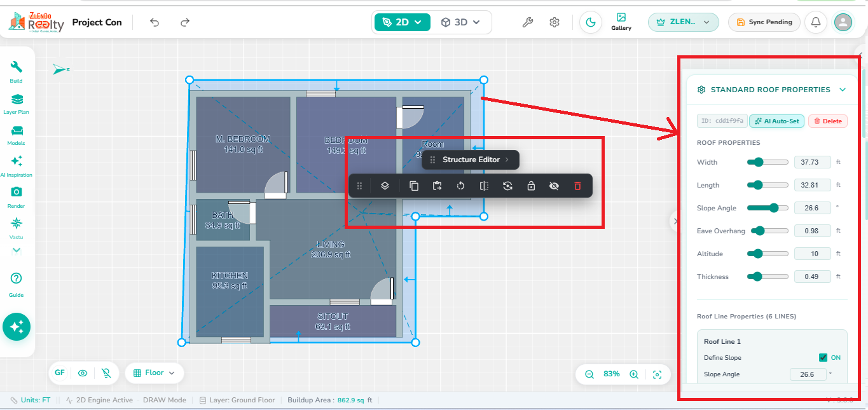This screenshot has width=868, height=410.
Task: Toggle dark mode moon icon
Action: click(591, 22)
